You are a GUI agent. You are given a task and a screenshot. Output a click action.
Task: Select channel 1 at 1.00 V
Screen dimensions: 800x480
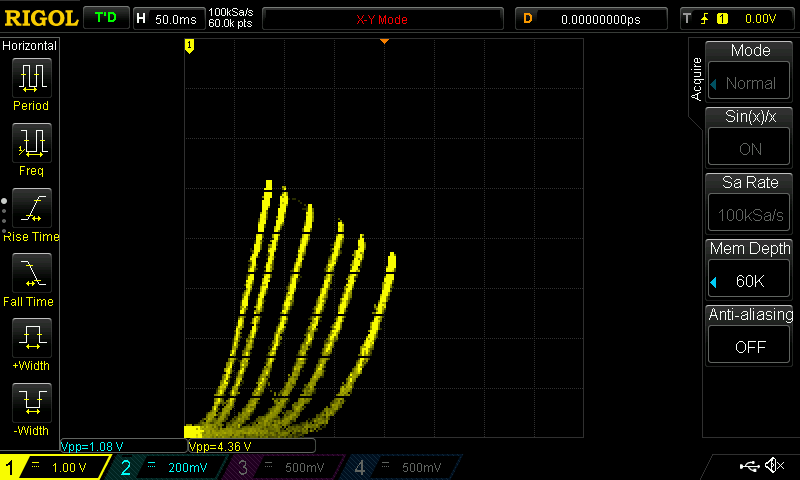pyautogui.click(x=54, y=467)
